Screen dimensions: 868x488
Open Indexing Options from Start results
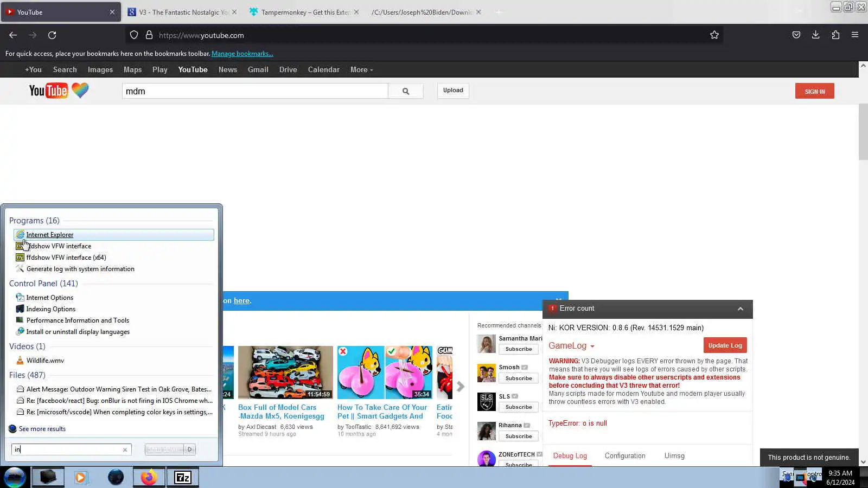click(51, 309)
